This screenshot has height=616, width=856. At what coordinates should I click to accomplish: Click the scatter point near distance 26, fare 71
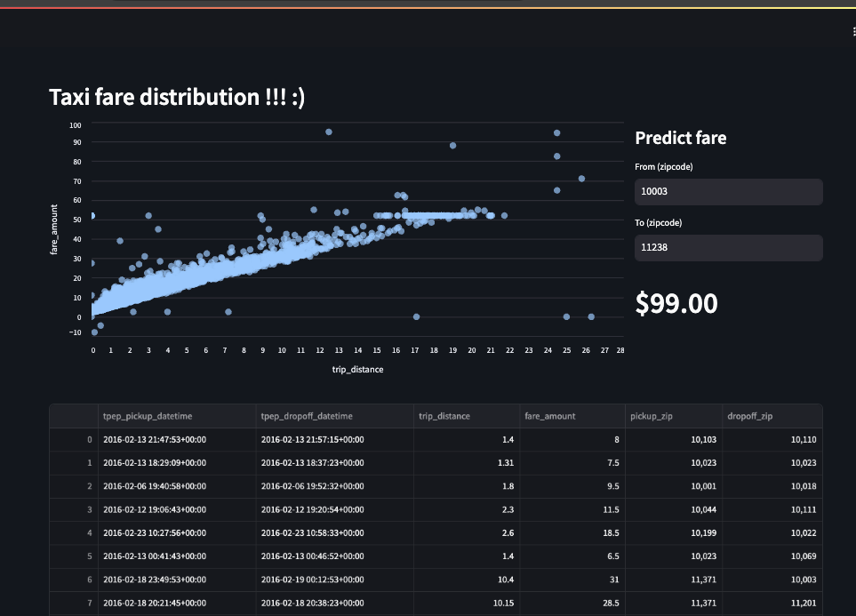[x=581, y=180]
